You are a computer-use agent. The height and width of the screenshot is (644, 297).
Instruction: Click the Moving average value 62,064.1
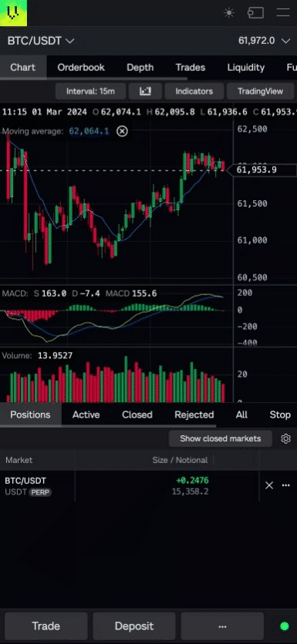(x=89, y=132)
